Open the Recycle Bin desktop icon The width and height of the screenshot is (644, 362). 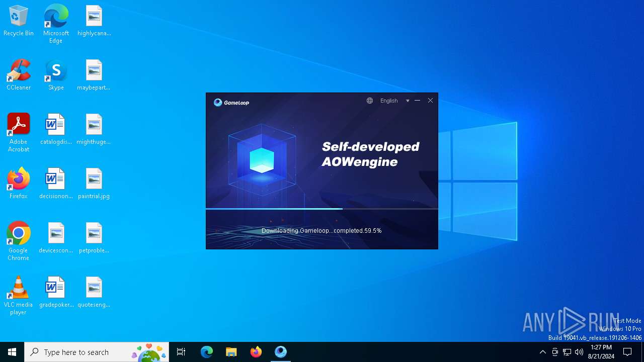click(19, 21)
